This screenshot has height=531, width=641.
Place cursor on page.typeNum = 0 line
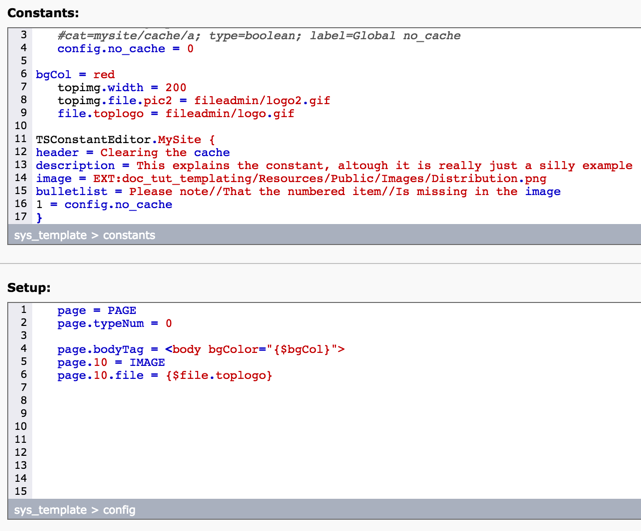click(114, 323)
